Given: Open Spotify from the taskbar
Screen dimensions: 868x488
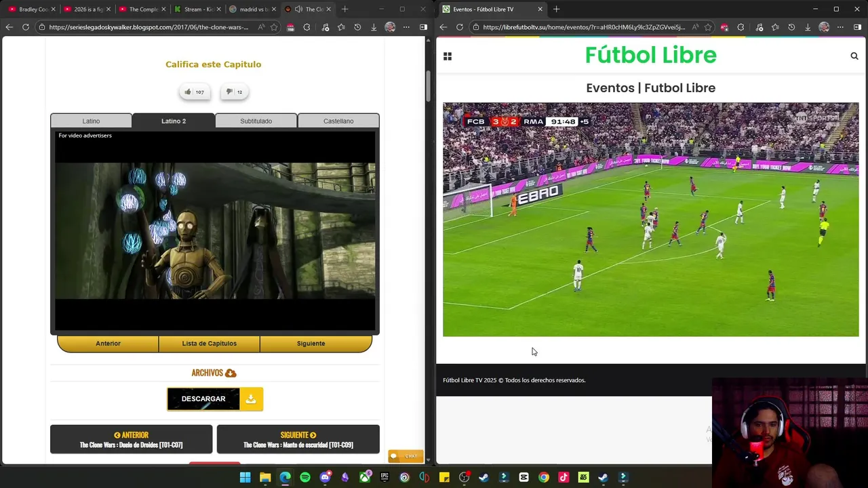Looking at the screenshot, I should pyautogui.click(x=305, y=477).
